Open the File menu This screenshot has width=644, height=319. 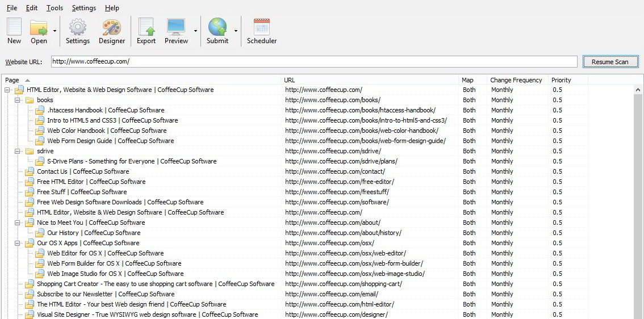12,8
